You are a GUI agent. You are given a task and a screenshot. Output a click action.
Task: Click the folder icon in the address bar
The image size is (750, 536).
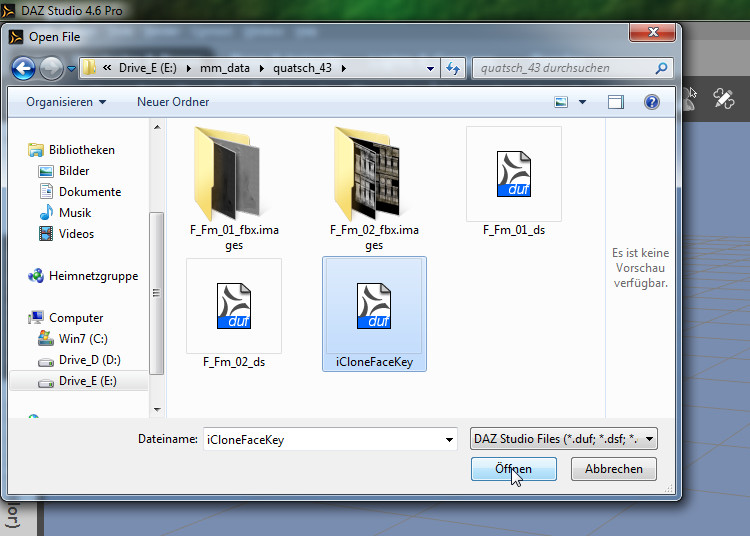[89, 68]
